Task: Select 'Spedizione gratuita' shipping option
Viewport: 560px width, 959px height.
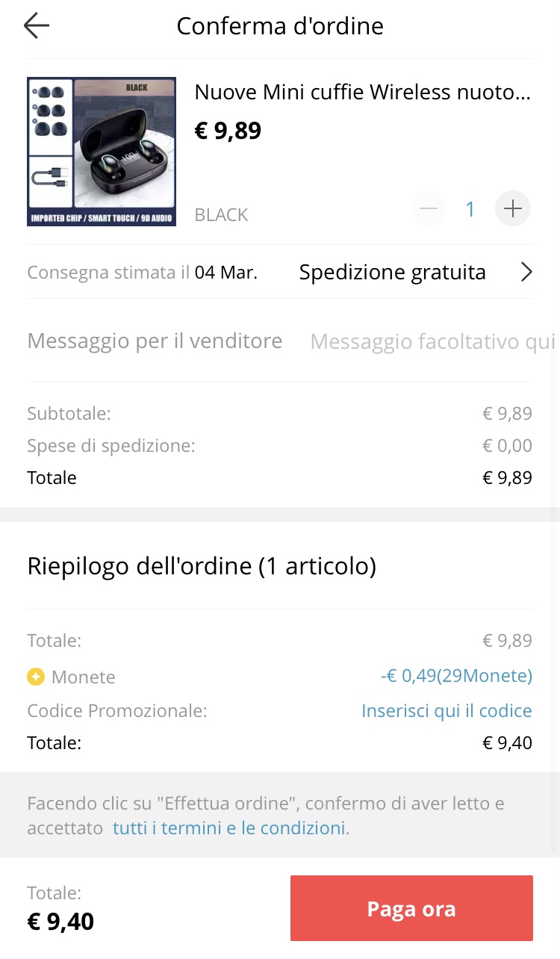Action: click(x=392, y=273)
